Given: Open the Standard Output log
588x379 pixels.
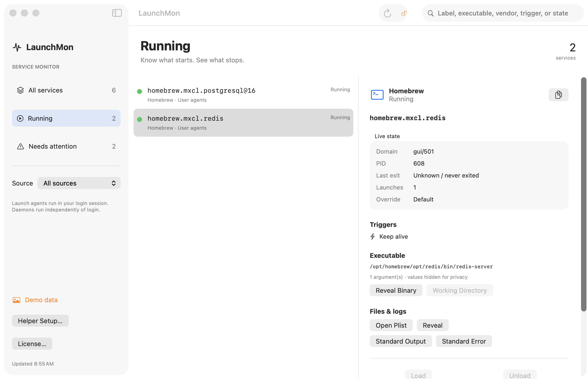Looking at the screenshot, I should (x=401, y=341).
